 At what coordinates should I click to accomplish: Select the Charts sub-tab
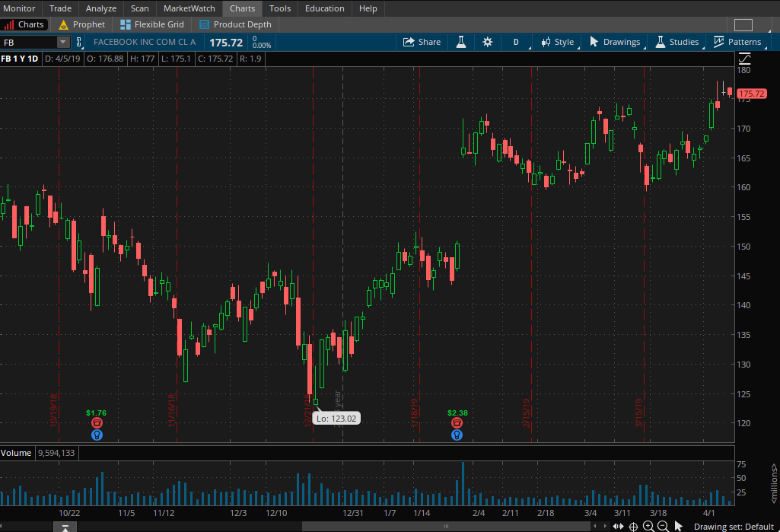point(24,24)
